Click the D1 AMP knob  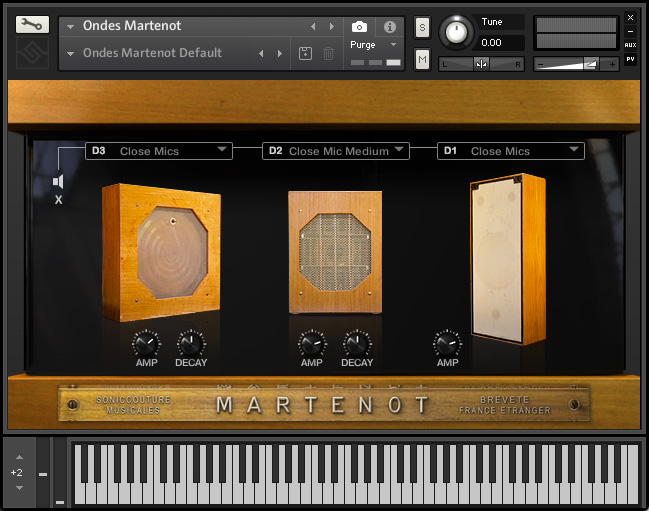tap(447, 344)
